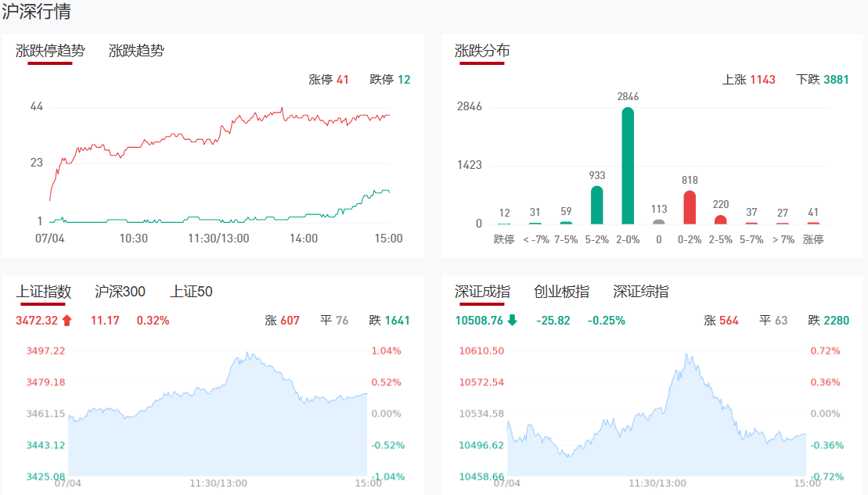Click the 沪深行情 page heading
Viewport: 868px width, 495px height.
click(x=37, y=12)
